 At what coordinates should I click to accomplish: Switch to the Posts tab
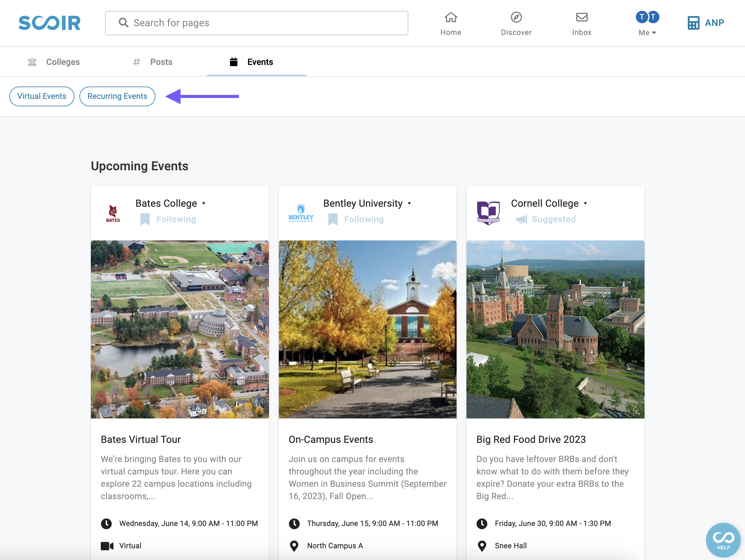(153, 62)
